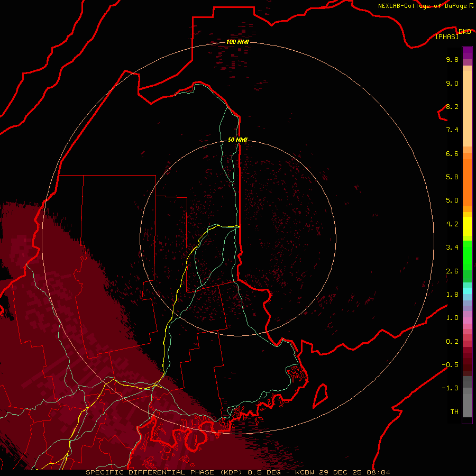Screen dimensions: 476x476
Task: Select the 0.2 value on color scale
Action: 452,342
